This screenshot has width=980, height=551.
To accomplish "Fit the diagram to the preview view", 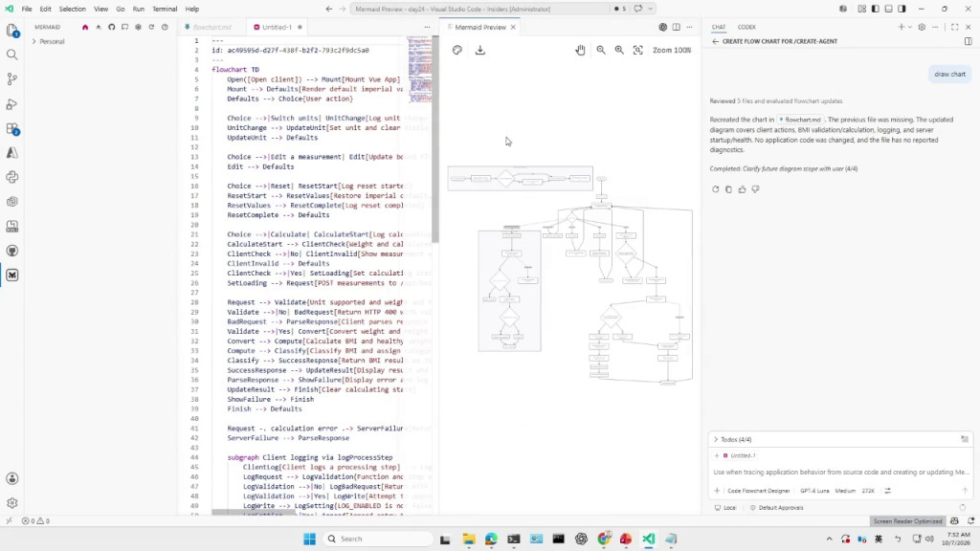I will [637, 50].
